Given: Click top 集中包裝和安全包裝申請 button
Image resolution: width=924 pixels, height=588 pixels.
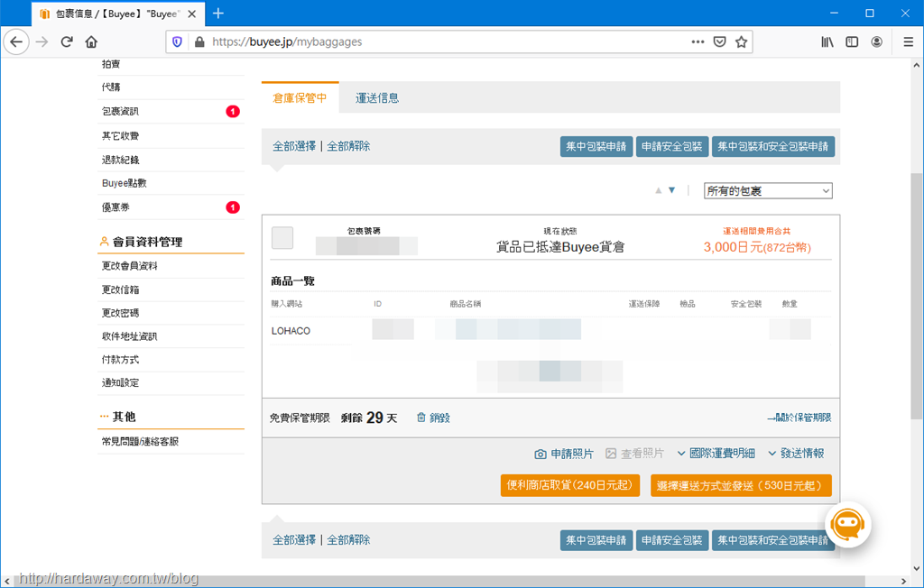Looking at the screenshot, I should click(772, 147).
